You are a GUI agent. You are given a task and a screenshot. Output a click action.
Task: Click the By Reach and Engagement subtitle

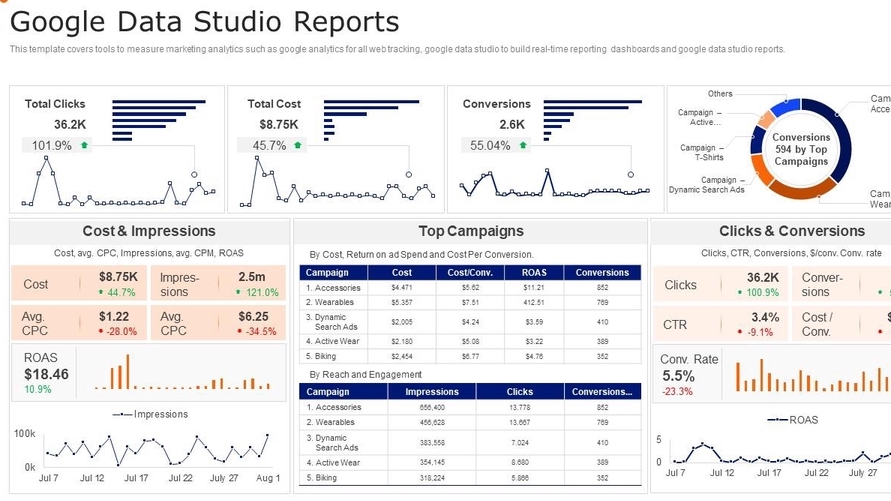365,375
